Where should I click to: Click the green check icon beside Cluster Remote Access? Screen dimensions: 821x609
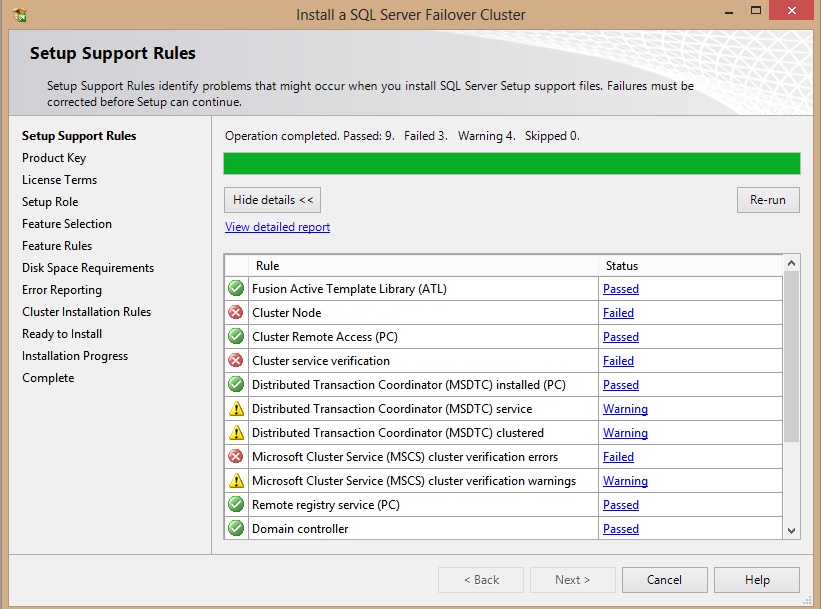(236, 336)
